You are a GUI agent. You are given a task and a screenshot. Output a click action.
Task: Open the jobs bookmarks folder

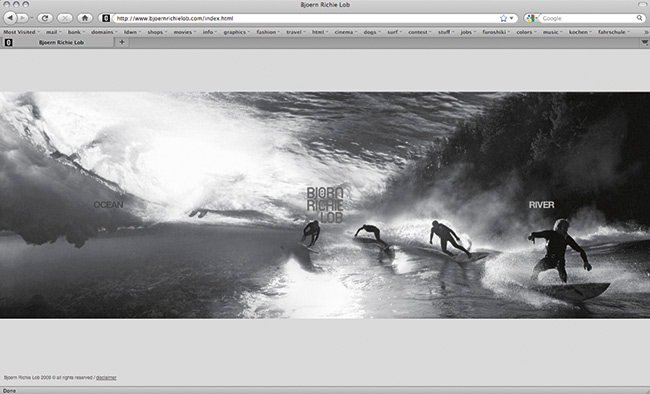468,32
